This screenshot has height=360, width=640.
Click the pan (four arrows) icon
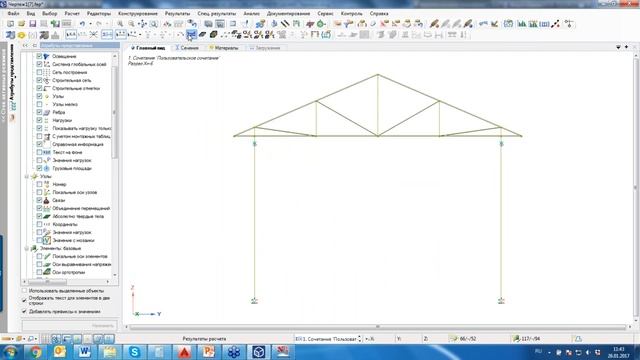[x=142, y=24]
